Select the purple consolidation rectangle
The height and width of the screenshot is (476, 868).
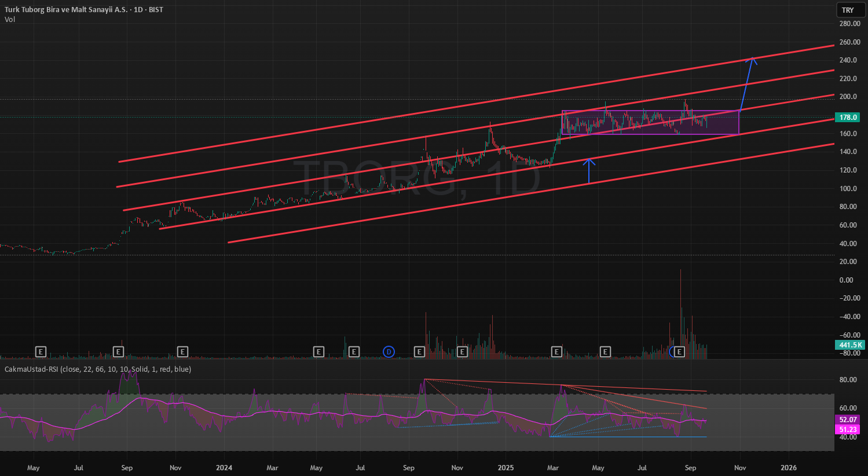(650, 122)
